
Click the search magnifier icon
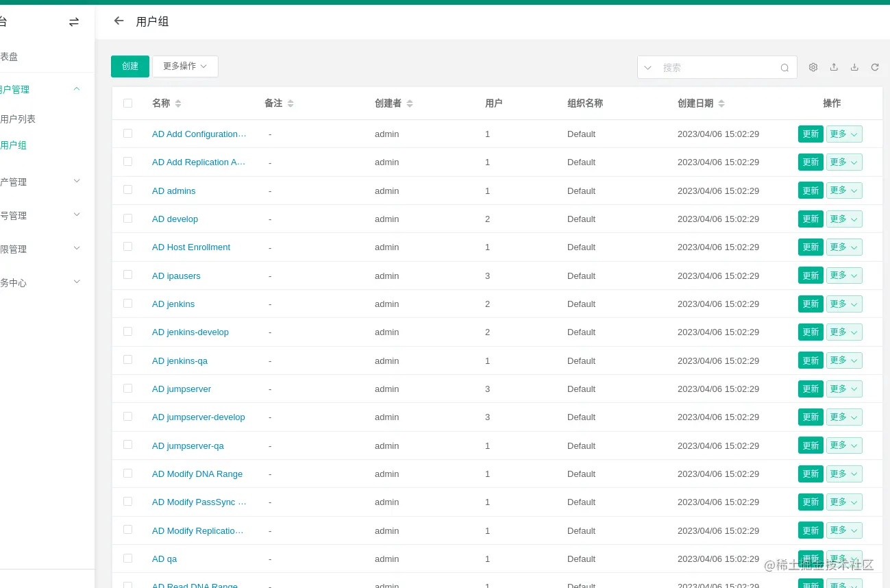tap(784, 68)
